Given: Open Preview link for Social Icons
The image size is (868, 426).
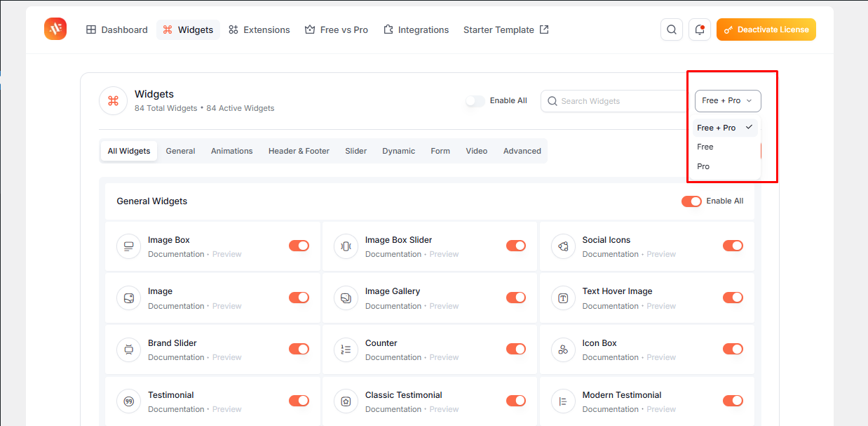Looking at the screenshot, I should pyautogui.click(x=661, y=254).
